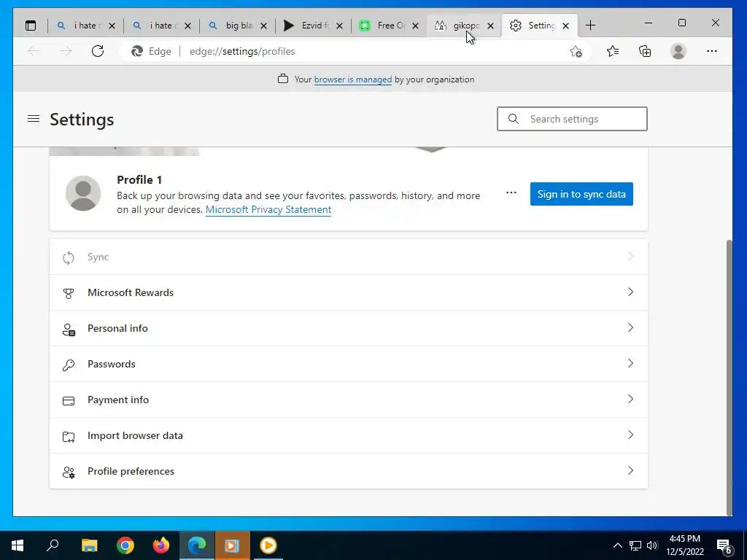Open the Sync row label
Image resolution: width=747 pixels, height=560 pixels.
(98, 257)
